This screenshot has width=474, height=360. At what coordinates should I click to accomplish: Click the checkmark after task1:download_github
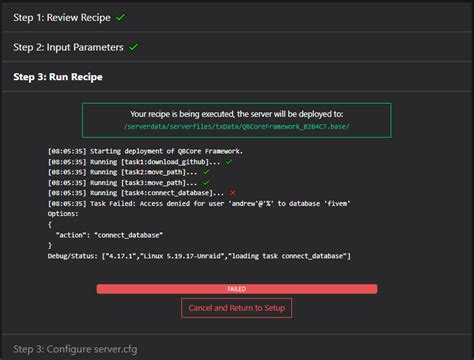pyautogui.click(x=229, y=162)
